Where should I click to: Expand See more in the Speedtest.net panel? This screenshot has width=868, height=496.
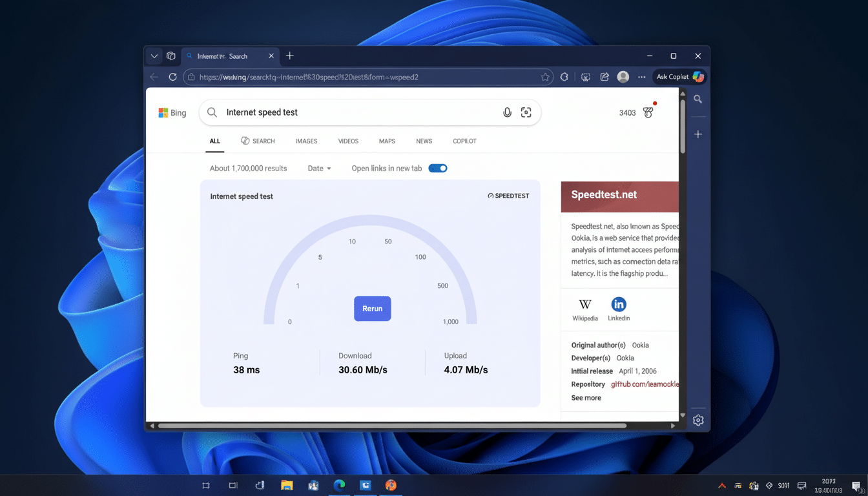pos(586,397)
